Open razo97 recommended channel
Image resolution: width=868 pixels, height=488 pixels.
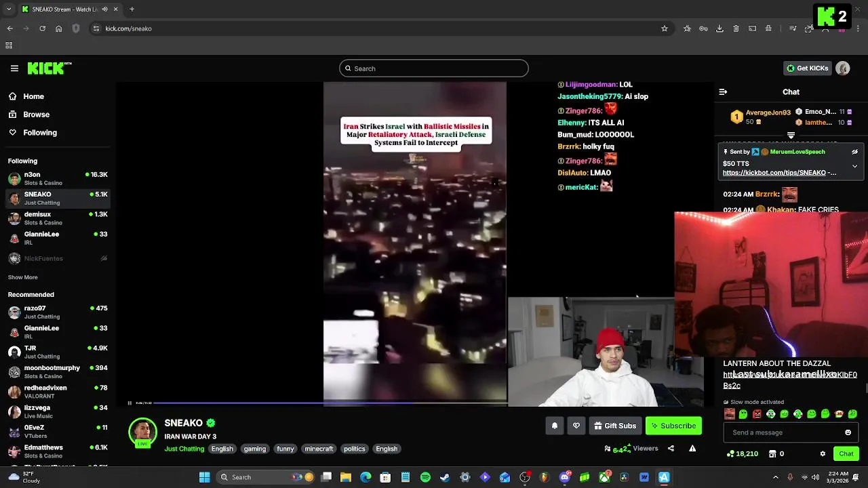58,312
